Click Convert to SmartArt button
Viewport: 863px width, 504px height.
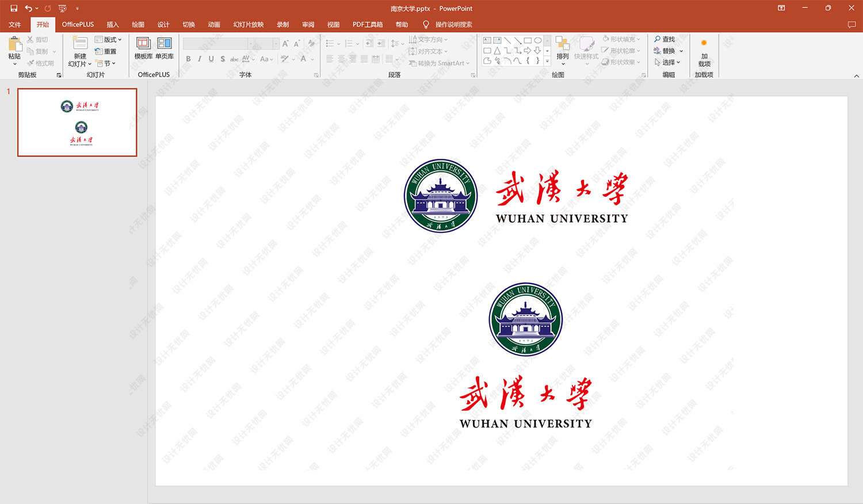click(x=440, y=63)
